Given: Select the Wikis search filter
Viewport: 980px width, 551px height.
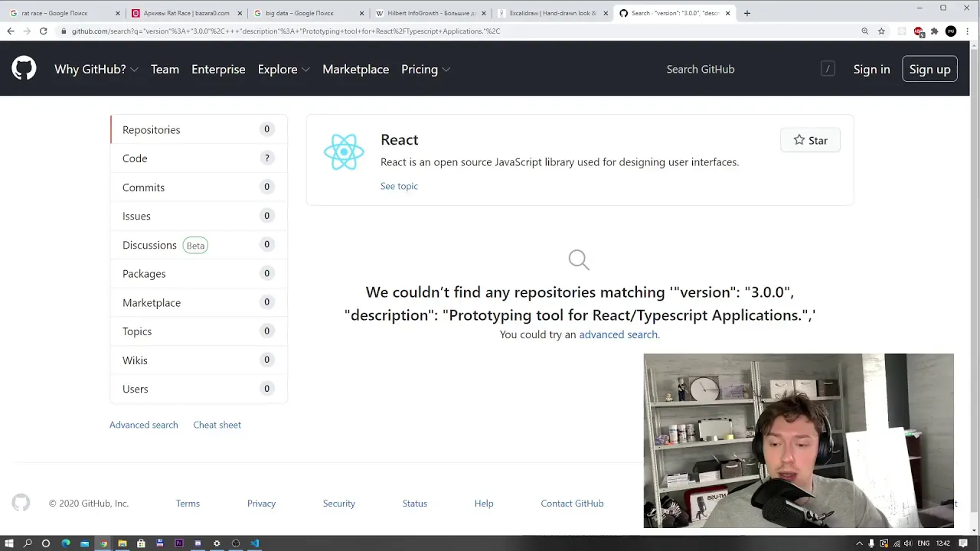Looking at the screenshot, I should (199, 360).
